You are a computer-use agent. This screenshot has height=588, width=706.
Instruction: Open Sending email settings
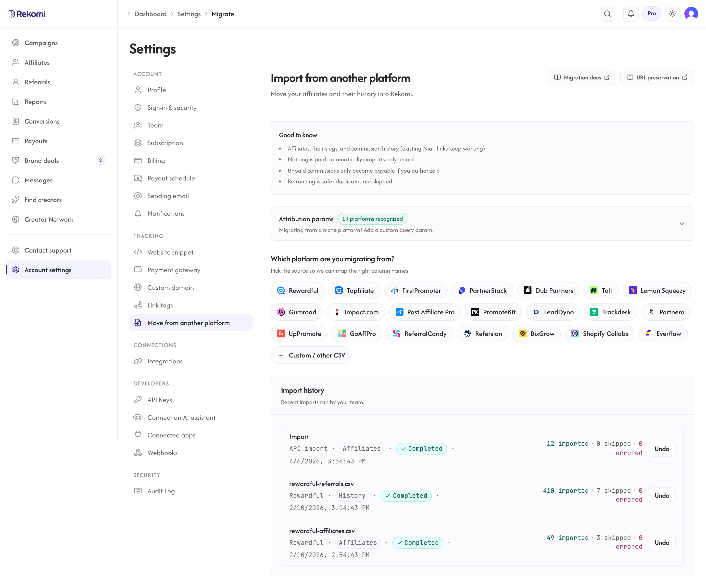point(191,196)
